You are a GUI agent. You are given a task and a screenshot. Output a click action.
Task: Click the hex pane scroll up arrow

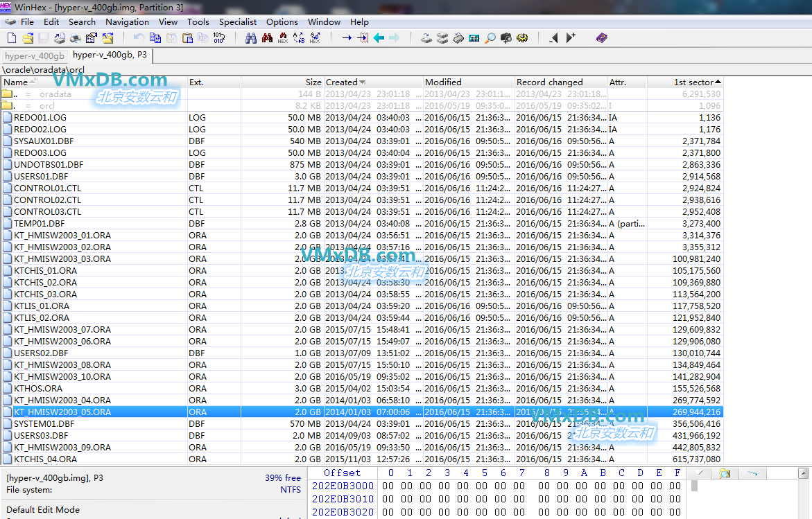point(803,473)
